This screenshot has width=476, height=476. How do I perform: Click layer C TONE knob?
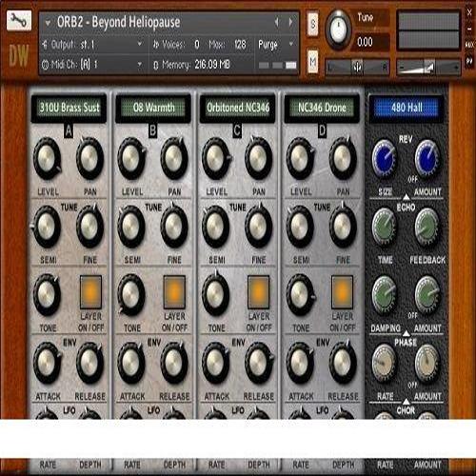click(216, 294)
